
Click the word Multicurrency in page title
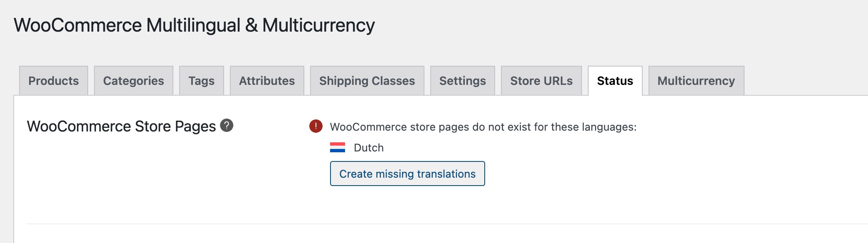(x=318, y=25)
